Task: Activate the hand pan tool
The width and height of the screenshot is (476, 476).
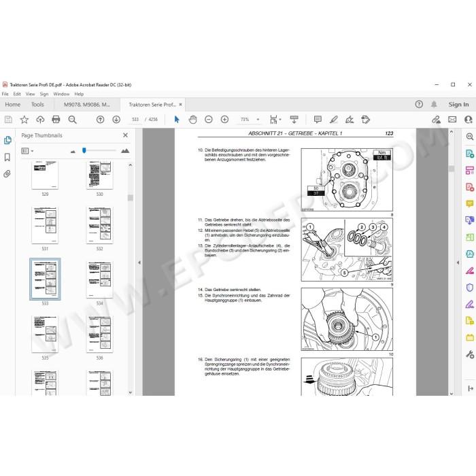Action: point(192,120)
